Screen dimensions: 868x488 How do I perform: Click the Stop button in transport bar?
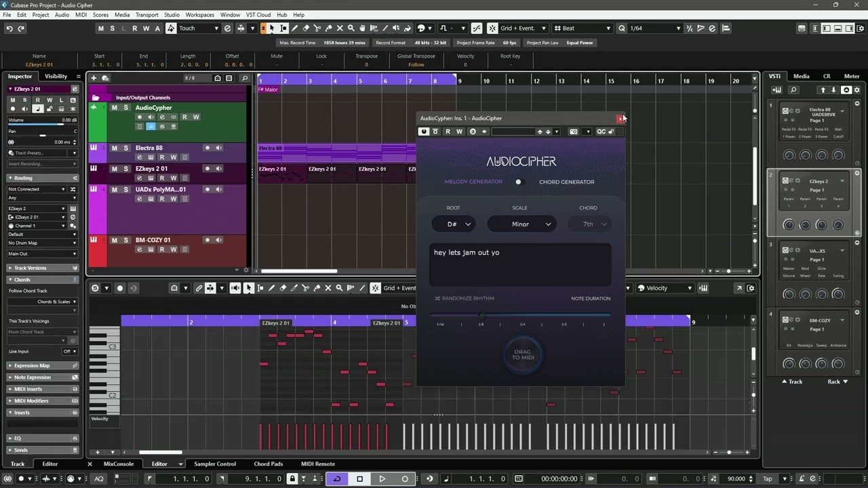click(359, 479)
